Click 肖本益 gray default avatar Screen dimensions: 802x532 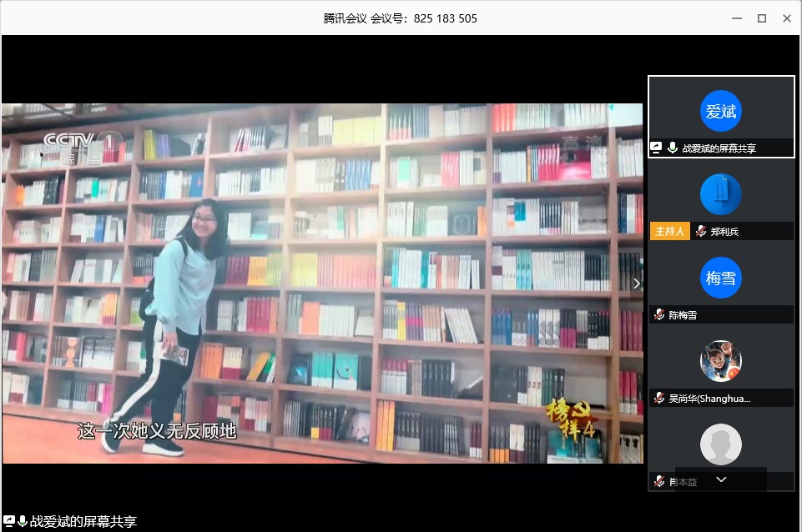click(721, 444)
